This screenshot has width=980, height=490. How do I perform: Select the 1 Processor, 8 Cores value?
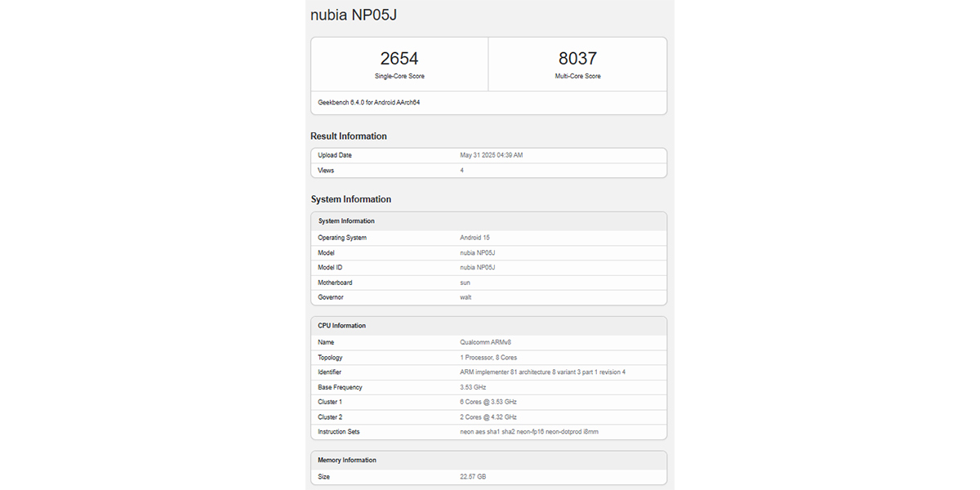[x=488, y=358]
